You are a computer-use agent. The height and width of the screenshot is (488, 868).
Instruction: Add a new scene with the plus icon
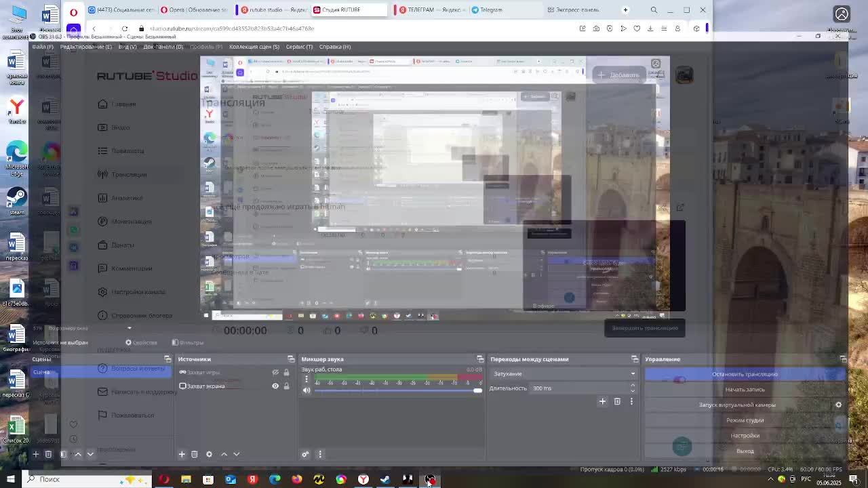[x=36, y=454]
